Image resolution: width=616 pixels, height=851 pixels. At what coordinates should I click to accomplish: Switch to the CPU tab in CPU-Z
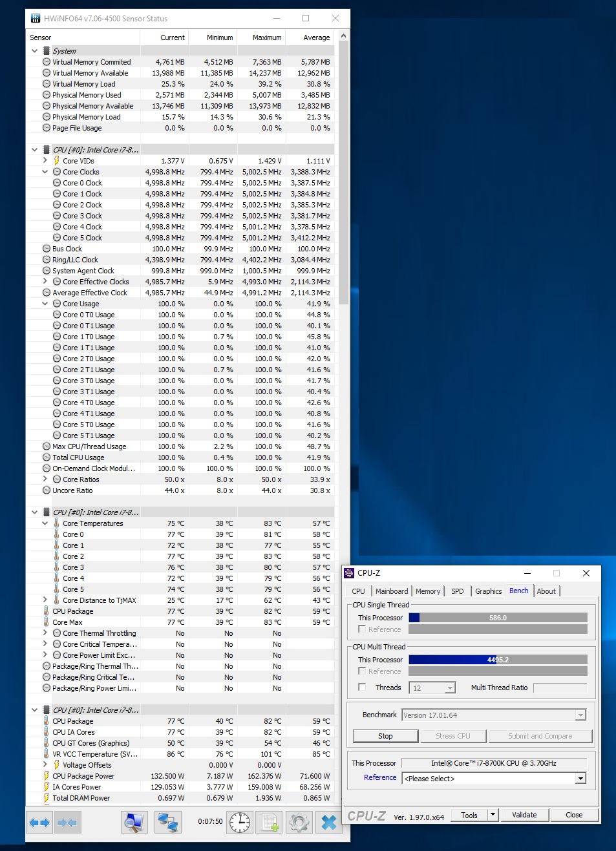(358, 591)
